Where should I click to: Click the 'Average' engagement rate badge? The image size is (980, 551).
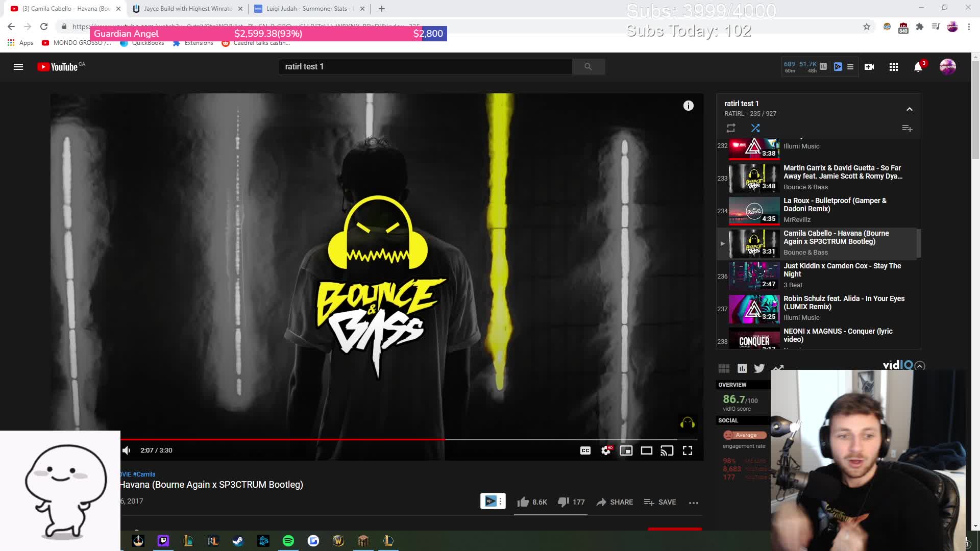point(745,435)
